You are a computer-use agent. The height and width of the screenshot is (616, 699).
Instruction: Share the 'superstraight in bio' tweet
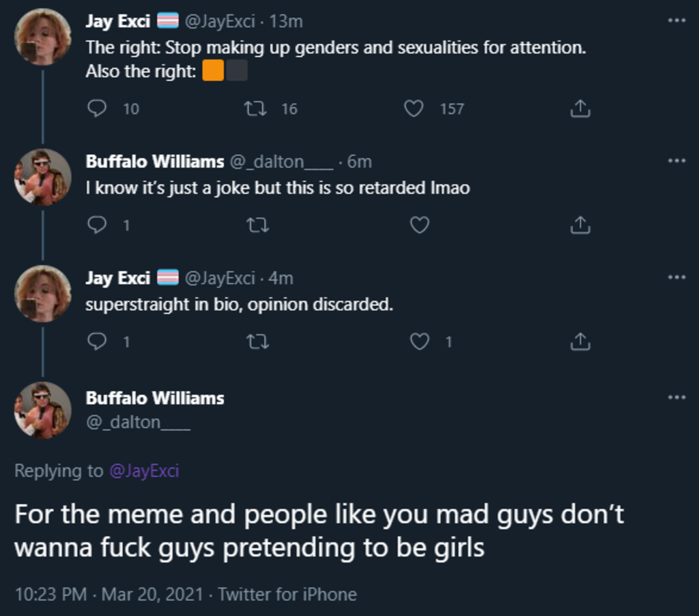pos(580,341)
